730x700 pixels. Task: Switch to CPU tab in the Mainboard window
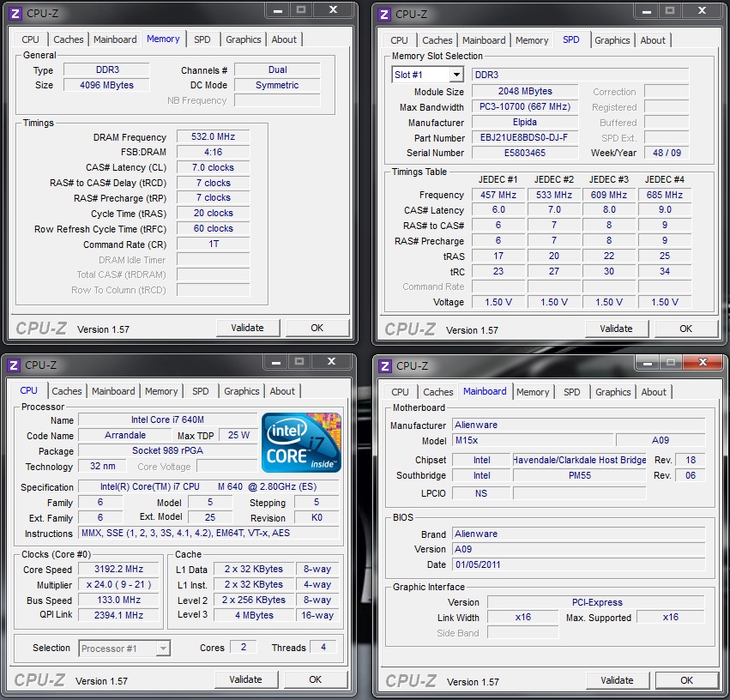[400, 392]
